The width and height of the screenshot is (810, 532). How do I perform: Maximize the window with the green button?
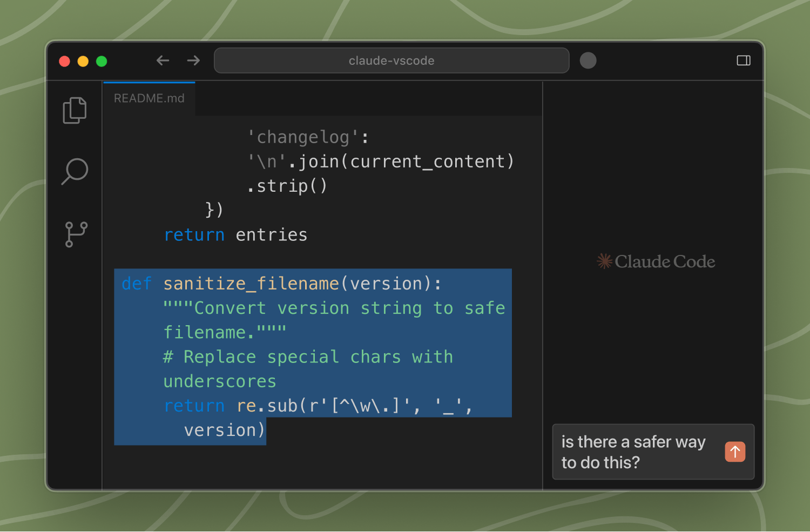102,61
